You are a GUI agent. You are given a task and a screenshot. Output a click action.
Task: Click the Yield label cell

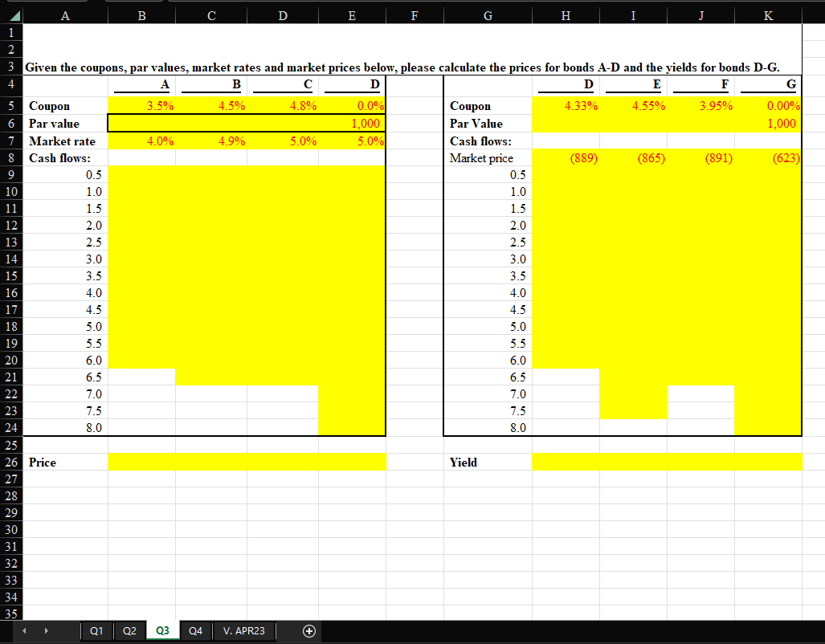click(488, 462)
